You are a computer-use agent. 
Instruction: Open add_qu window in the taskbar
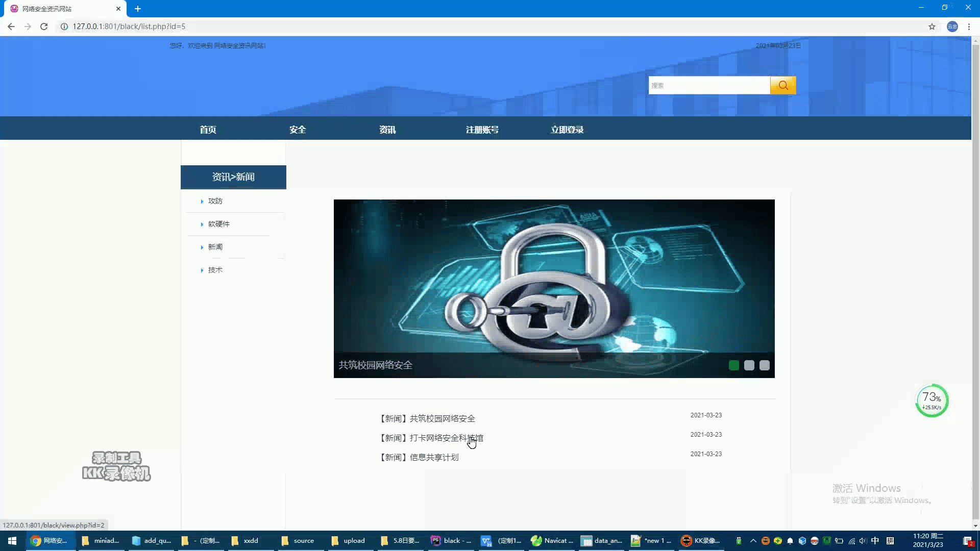tap(152, 541)
